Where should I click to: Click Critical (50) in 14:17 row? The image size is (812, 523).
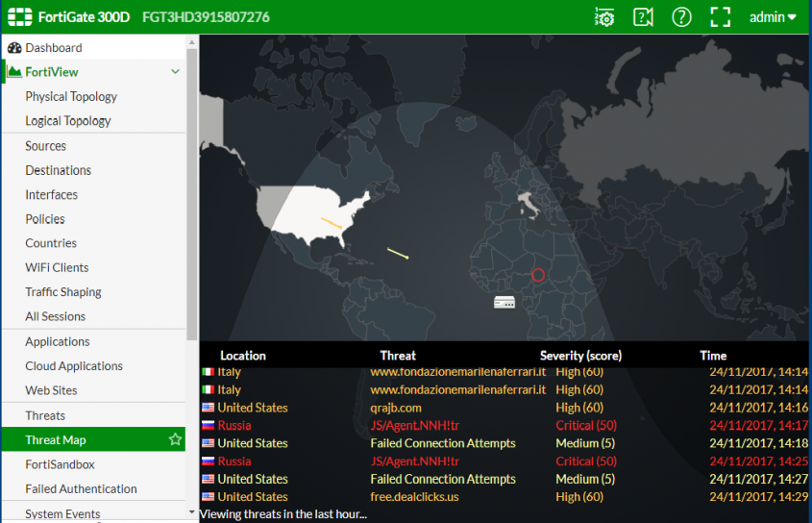tap(586, 426)
